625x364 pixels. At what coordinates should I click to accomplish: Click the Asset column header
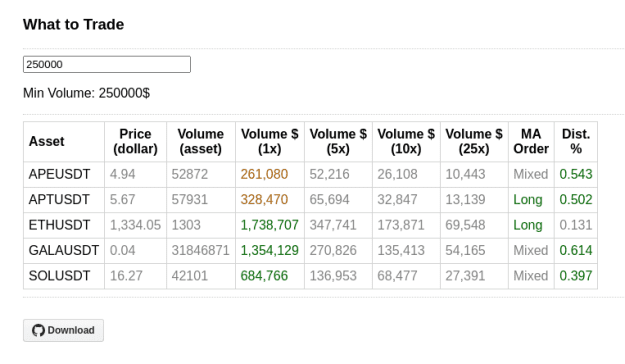point(64,142)
